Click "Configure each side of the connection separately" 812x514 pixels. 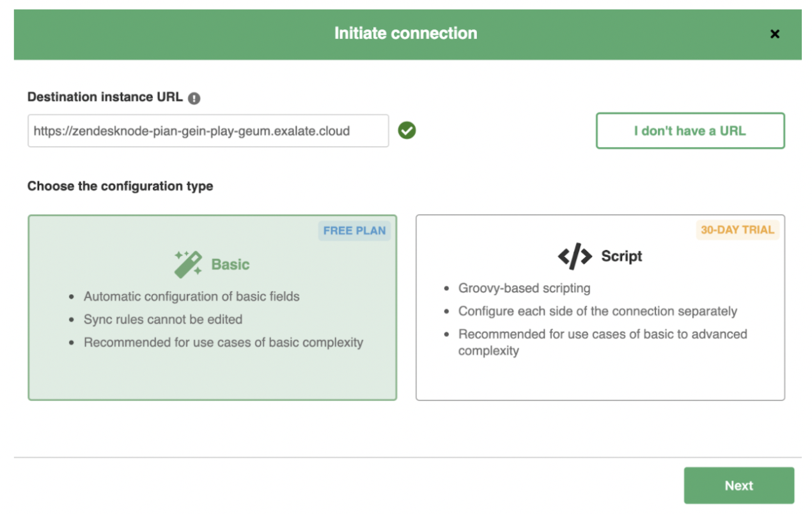597,311
